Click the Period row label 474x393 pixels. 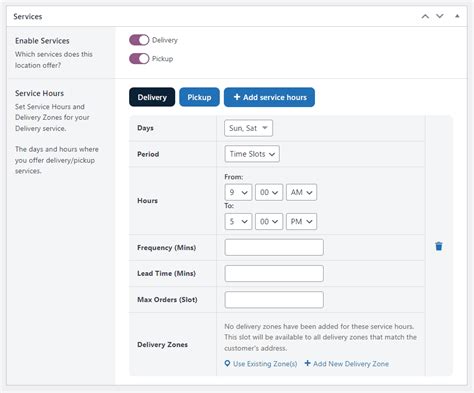[x=148, y=154]
